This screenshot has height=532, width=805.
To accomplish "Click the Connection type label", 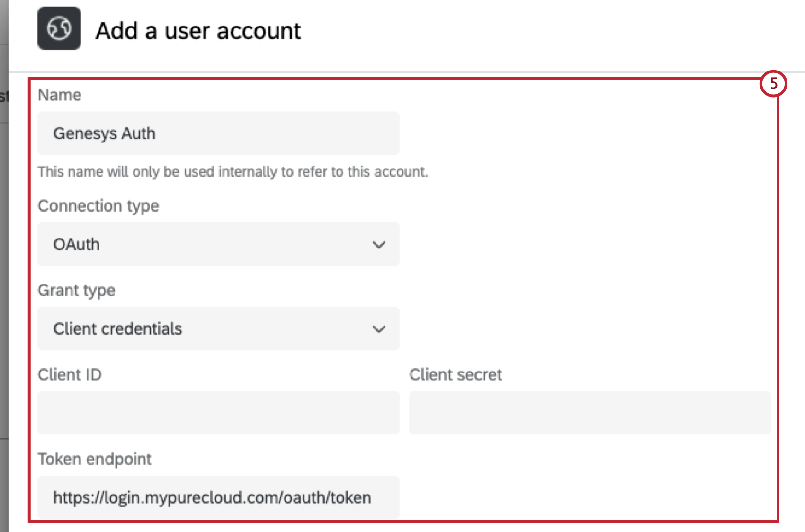I will (99, 206).
